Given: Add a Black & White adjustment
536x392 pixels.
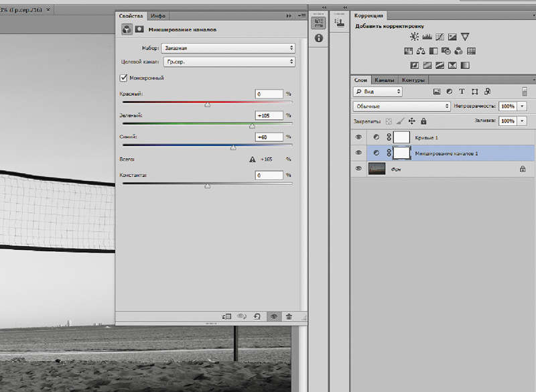Looking at the screenshot, I should [433, 51].
